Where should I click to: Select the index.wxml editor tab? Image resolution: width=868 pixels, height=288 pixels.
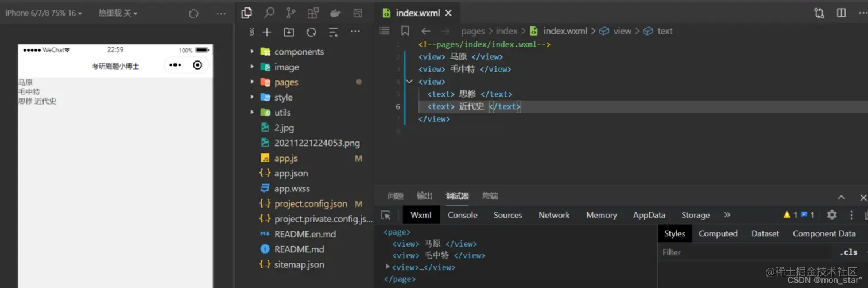click(417, 13)
